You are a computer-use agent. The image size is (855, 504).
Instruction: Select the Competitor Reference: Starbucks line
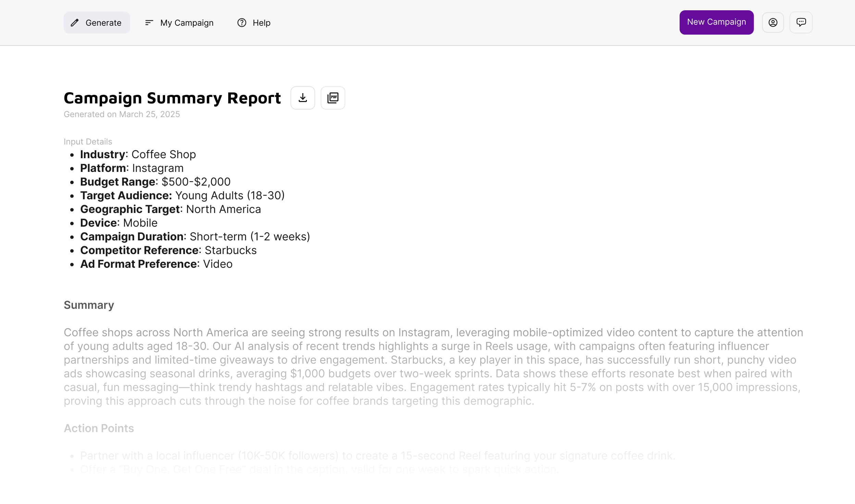point(168,250)
